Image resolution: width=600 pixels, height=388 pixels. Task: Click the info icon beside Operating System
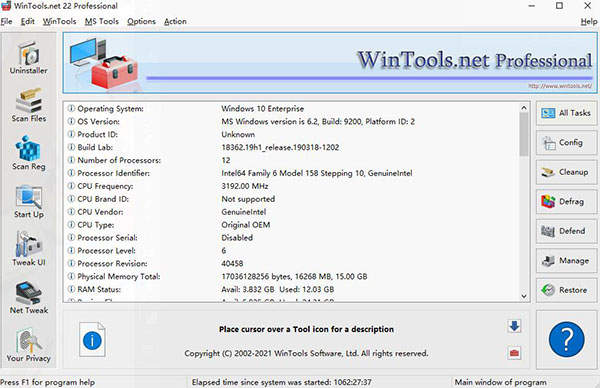coord(71,108)
